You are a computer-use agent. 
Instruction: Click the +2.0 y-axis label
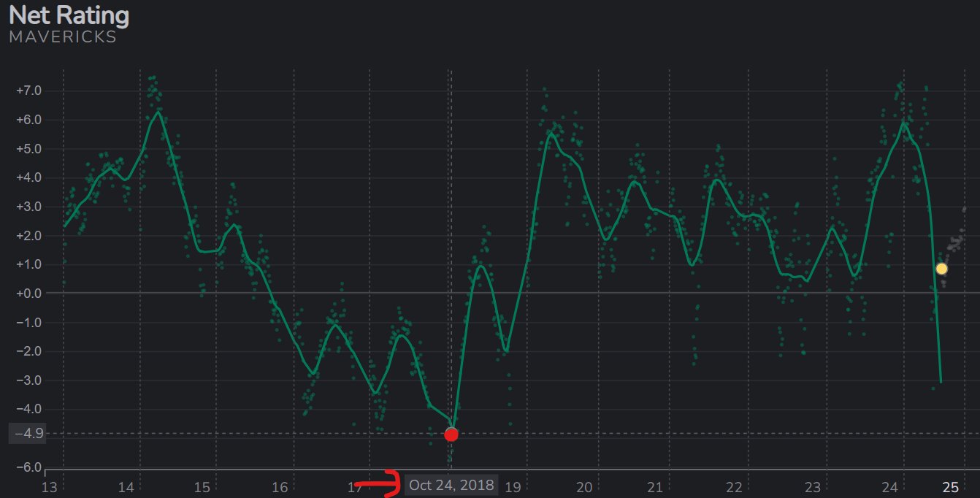28,236
